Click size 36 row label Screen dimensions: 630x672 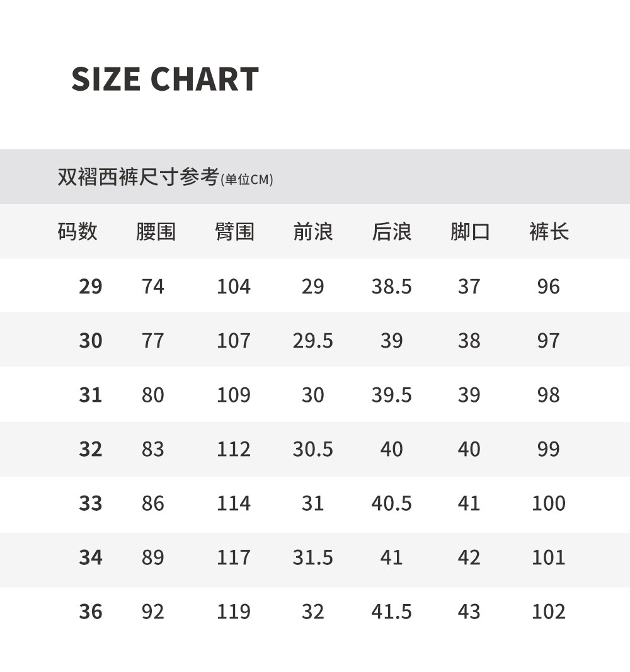(90, 612)
